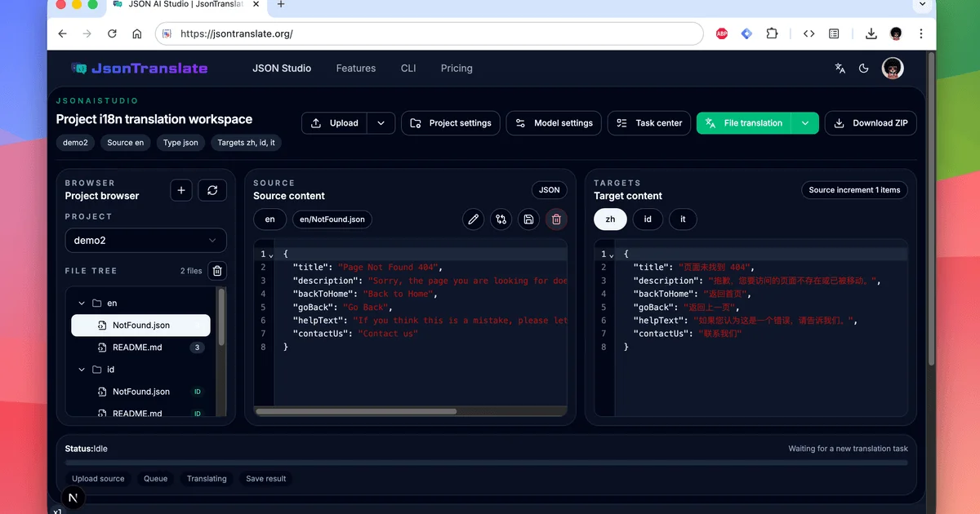Screen dimensions: 980x514
Task: Open the Upload dropdown arrow
Action: [381, 123]
